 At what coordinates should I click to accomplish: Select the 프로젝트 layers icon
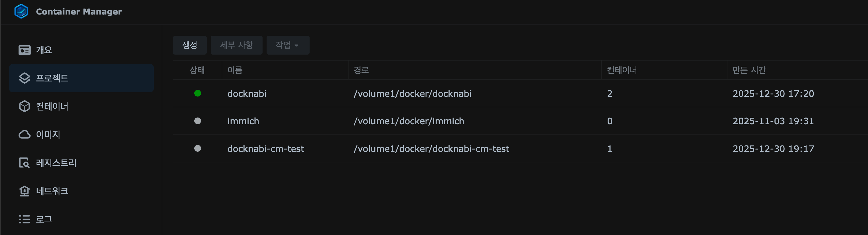pos(24,78)
